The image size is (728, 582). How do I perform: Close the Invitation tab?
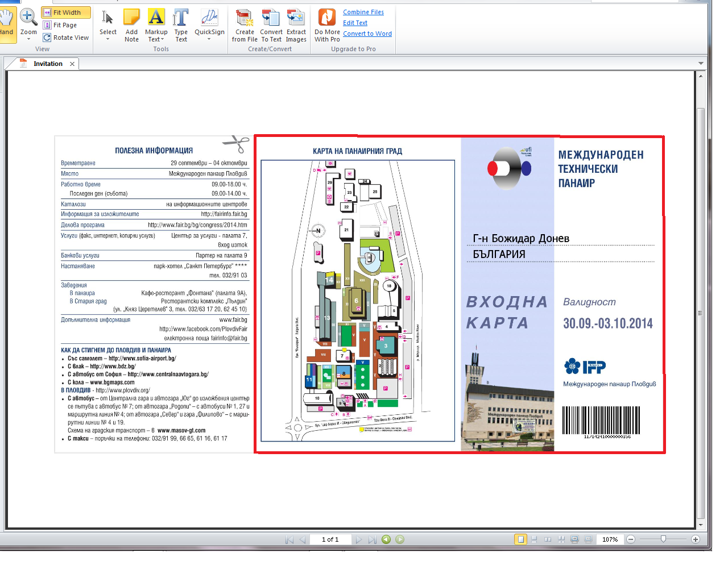pyautogui.click(x=72, y=64)
